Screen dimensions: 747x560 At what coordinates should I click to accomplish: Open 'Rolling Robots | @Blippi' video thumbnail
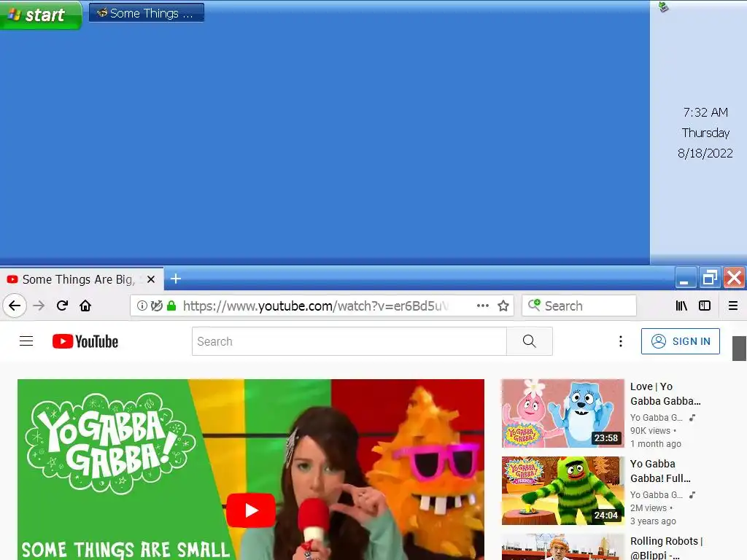pos(562,547)
